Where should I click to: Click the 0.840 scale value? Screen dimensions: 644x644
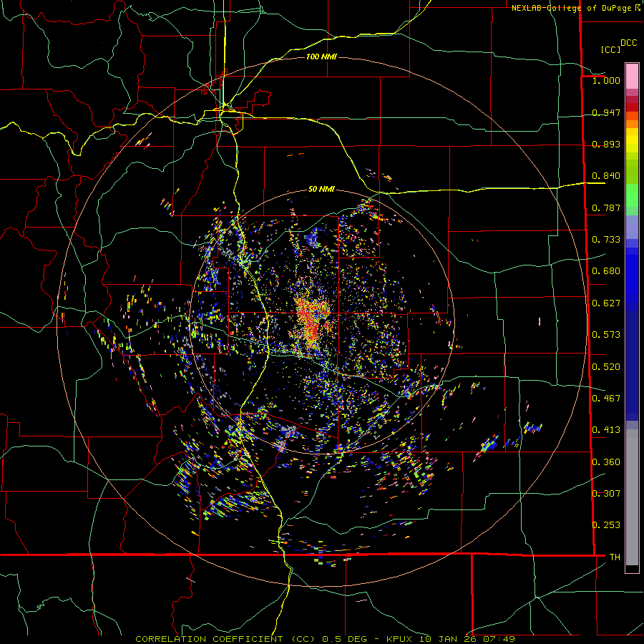[x=606, y=176]
